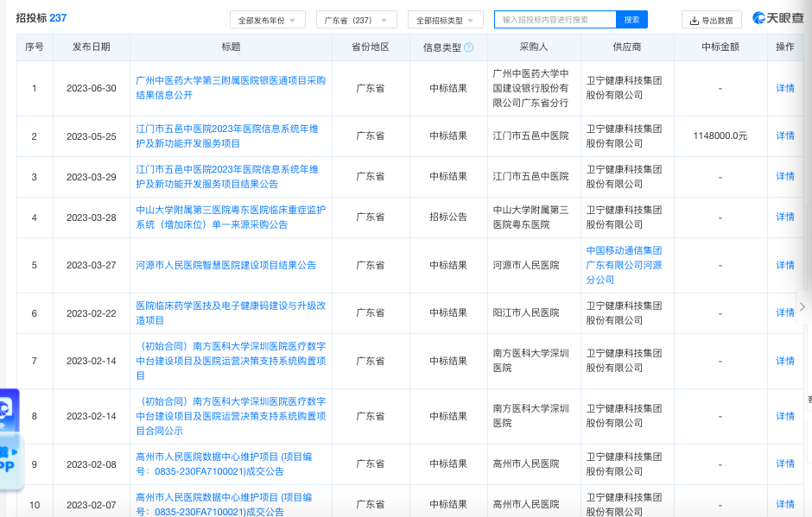Click the 1148000.0元 amount cell
This screenshot has height=517, width=812.
tap(720, 136)
